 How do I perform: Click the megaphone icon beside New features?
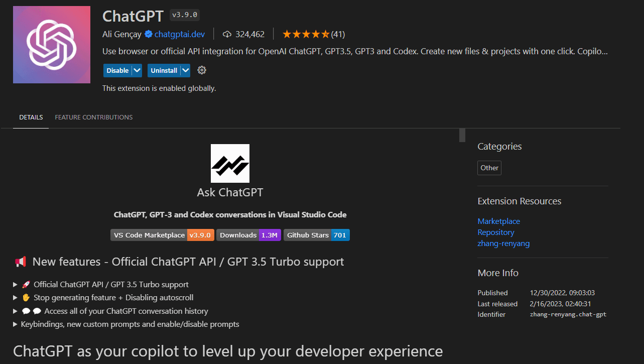tap(21, 262)
